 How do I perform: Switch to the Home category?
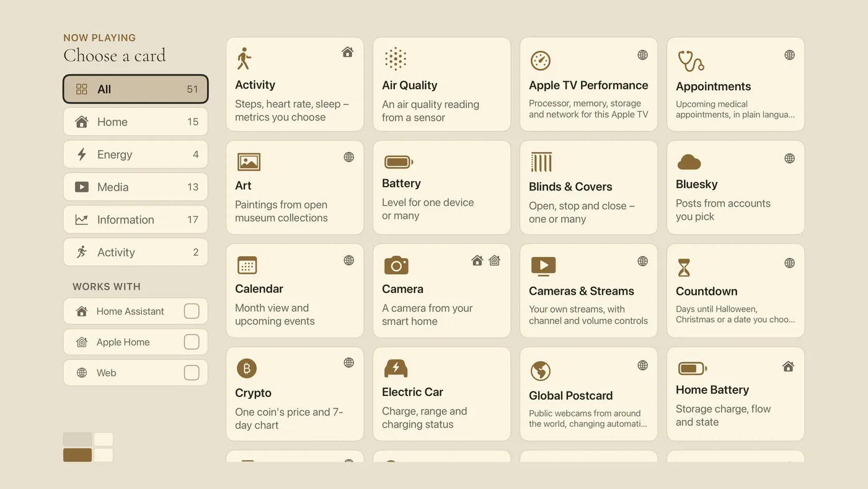(x=136, y=122)
